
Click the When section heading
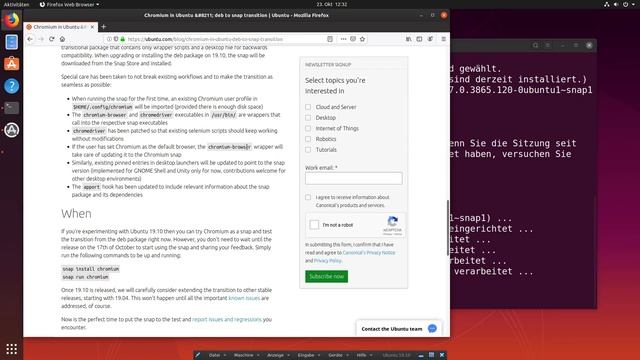coord(76,213)
